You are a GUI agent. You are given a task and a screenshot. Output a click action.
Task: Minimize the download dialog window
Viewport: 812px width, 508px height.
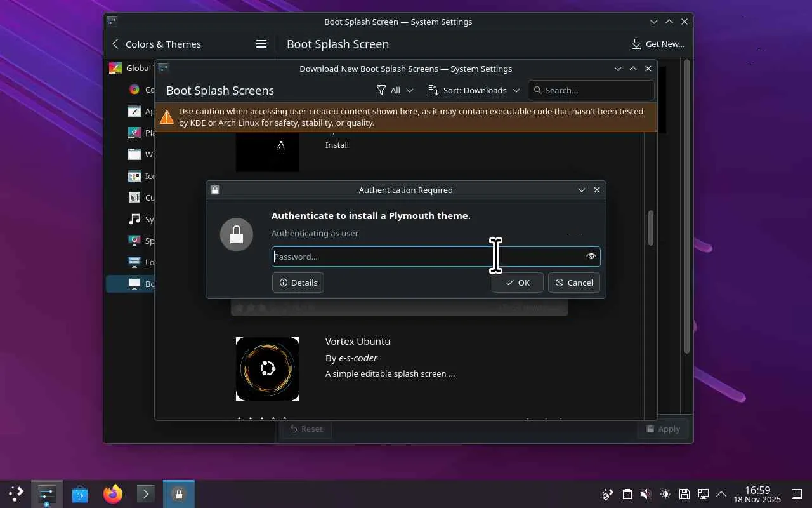[618, 68]
